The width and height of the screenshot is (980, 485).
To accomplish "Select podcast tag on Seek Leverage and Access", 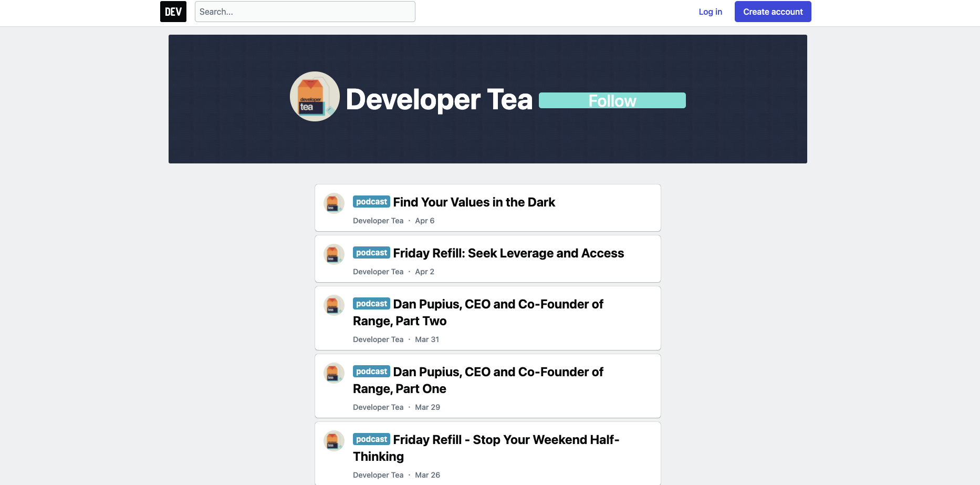I will [371, 253].
